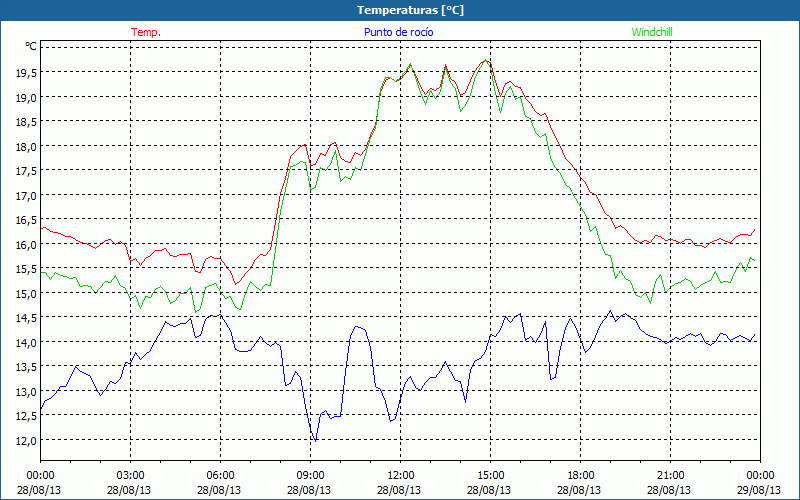Select the green 'Windchill' legend label

[x=652, y=32]
